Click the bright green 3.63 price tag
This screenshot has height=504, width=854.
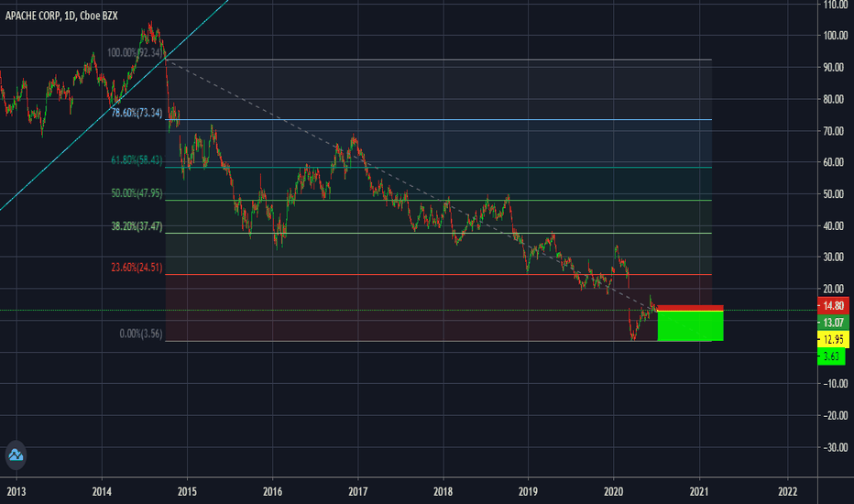(x=831, y=356)
